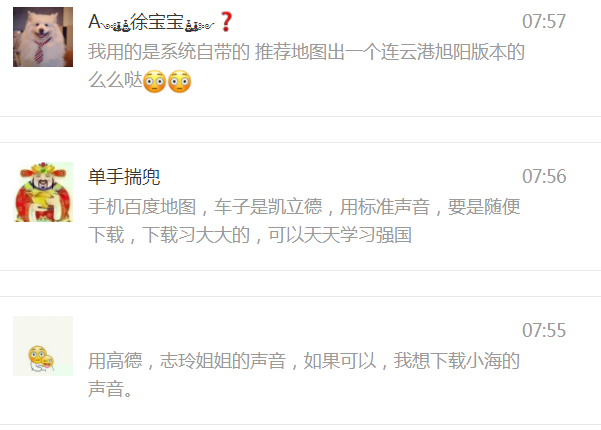Click the final 声音。 text line
The width and height of the screenshot is (601, 430).
(110, 389)
